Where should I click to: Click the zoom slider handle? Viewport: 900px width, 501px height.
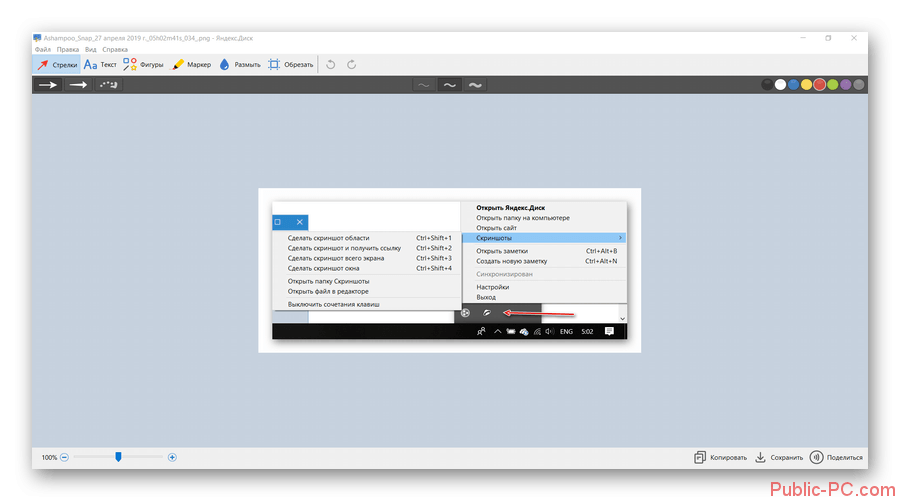pos(118,457)
